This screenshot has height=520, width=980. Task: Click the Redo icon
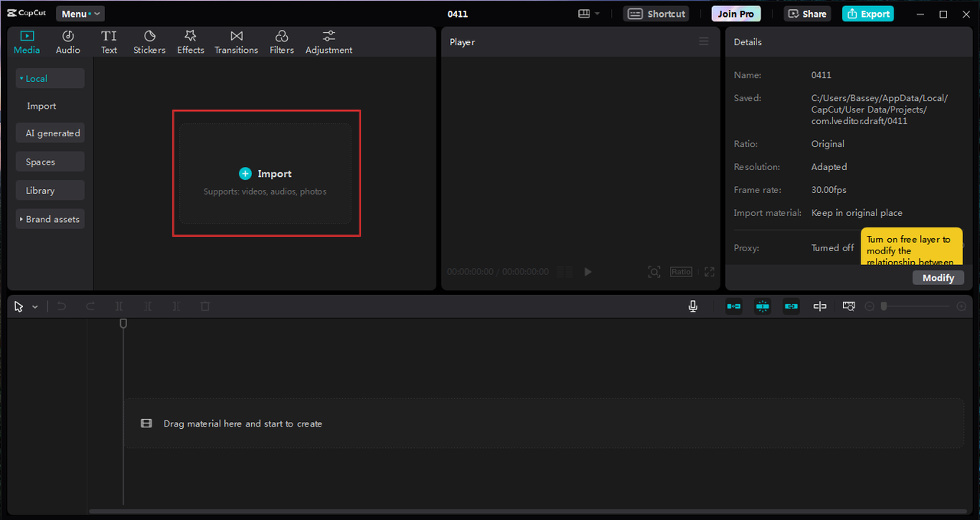click(x=90, y=306)
